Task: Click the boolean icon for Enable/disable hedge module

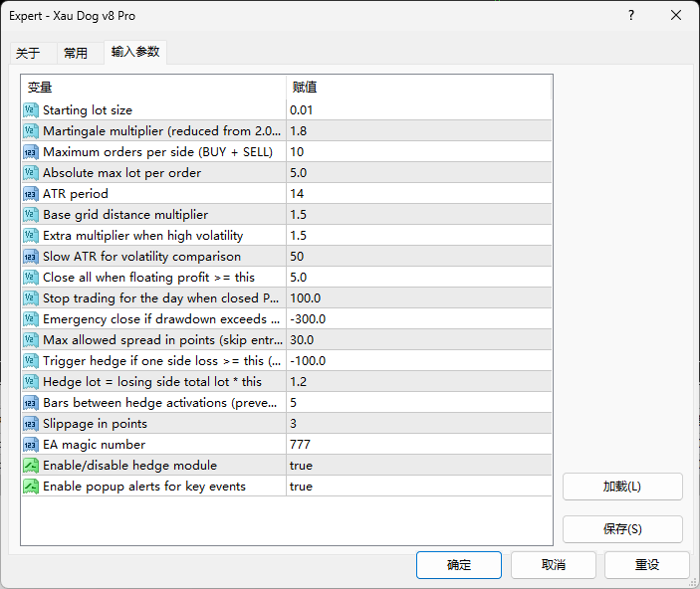Action: click(x=31, y=466)
